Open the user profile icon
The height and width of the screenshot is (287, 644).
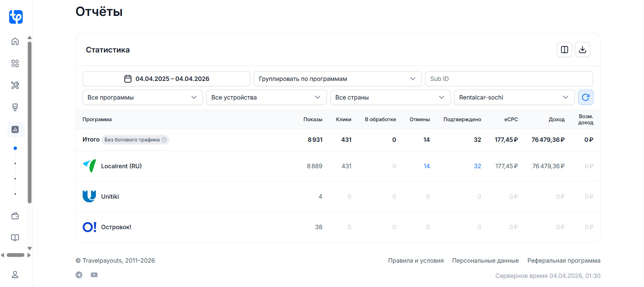[x=15, y=274]
